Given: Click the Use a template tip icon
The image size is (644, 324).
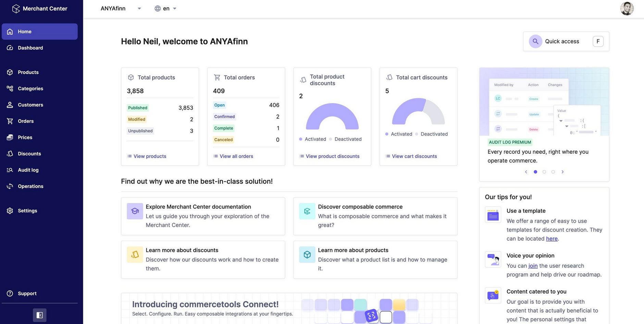Looking at the screenshot, I should point(493,215).
